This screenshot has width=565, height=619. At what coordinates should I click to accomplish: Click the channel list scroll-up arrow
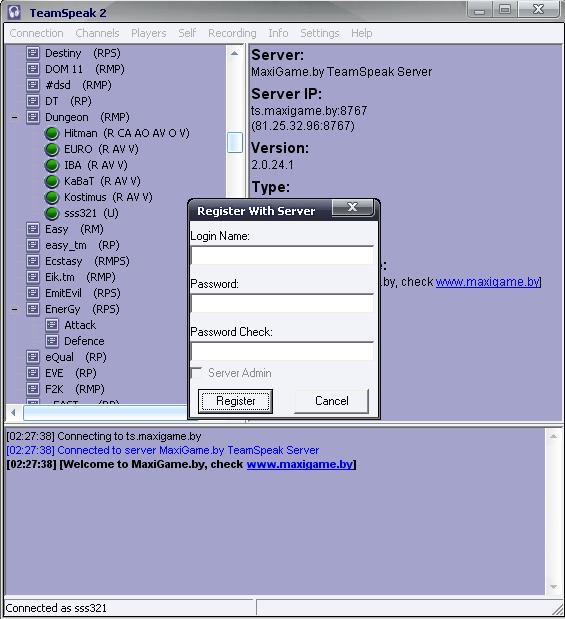[235, 53]
